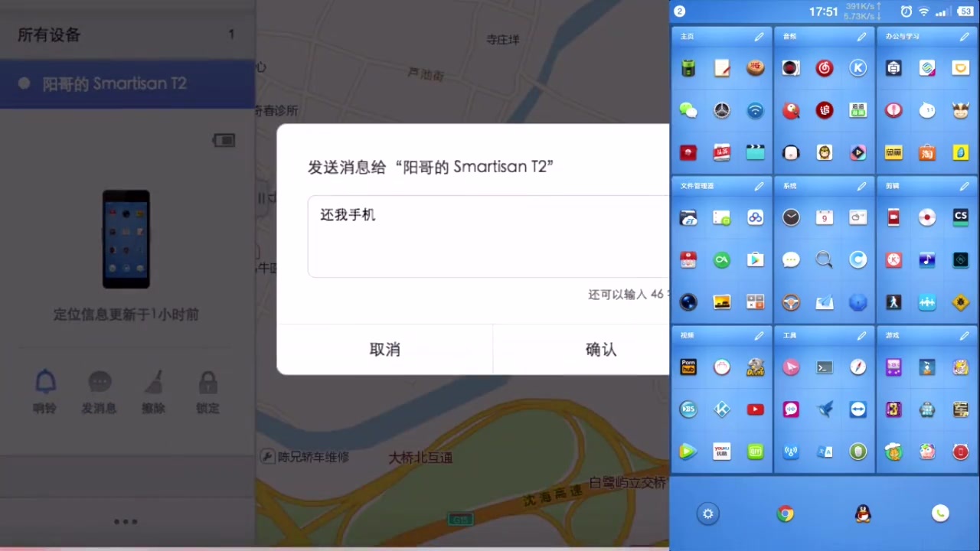Viewport: 980px width, 551px height.
Task: Open the Phone dialer in the dock
Action: click(940, 514)
